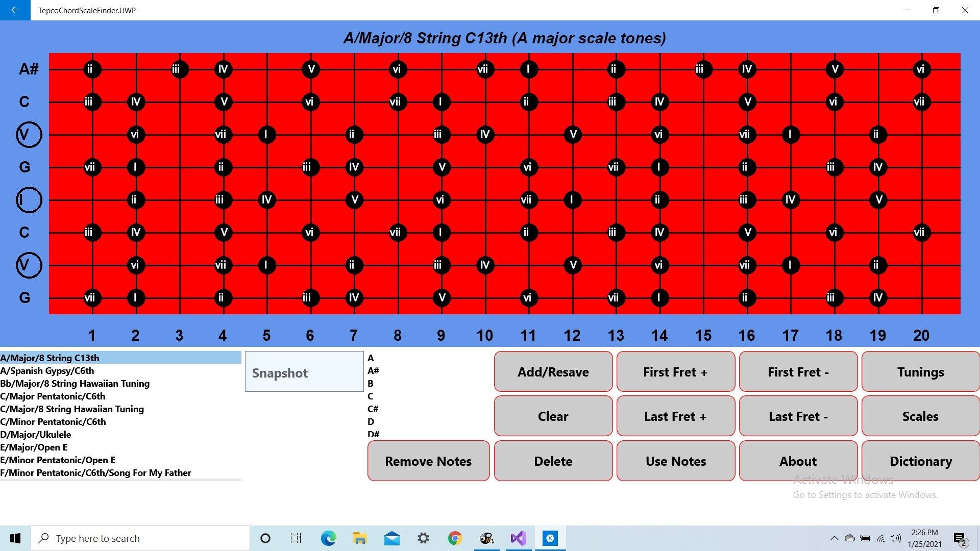Click Remove Notes button
Viewport: 980px width, 551px height.
pyautogui.click(x=429, y=461)
